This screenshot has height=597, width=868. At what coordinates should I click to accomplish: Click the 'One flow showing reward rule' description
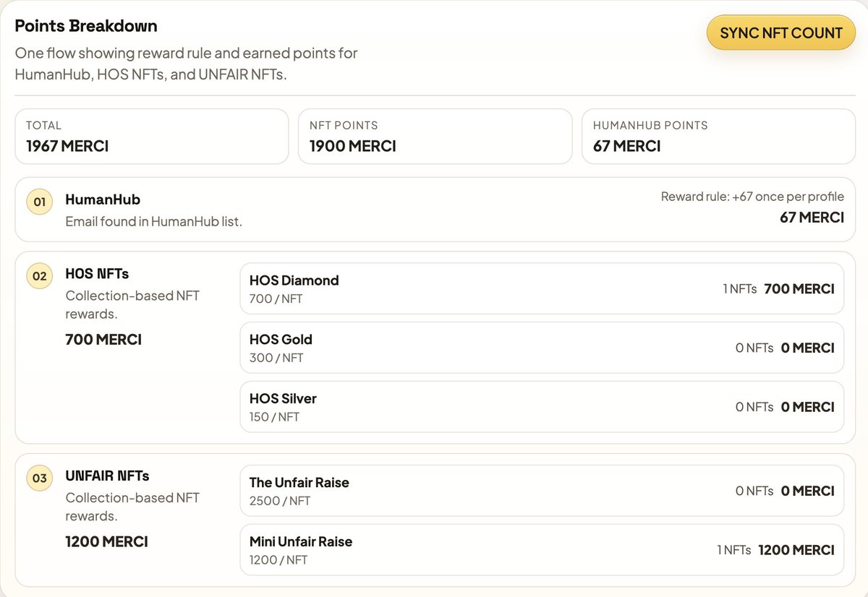point(187,64)
